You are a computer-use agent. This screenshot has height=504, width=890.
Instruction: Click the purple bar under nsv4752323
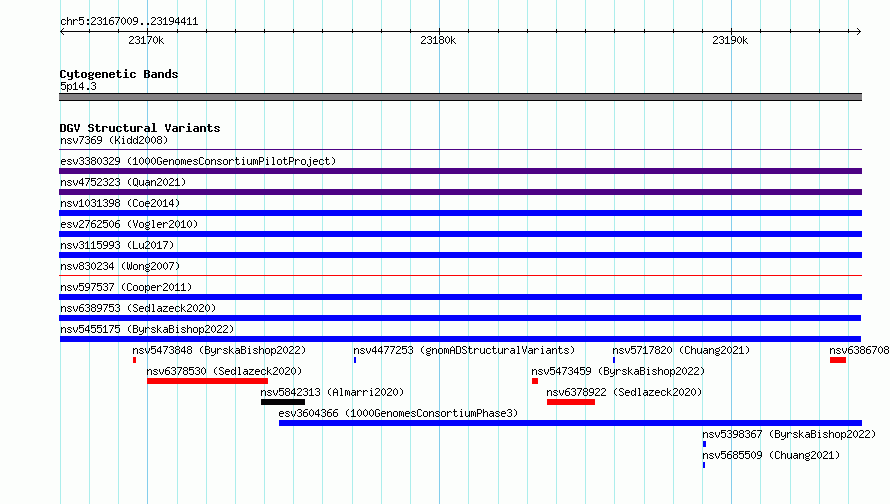click(x=460, y=192)
